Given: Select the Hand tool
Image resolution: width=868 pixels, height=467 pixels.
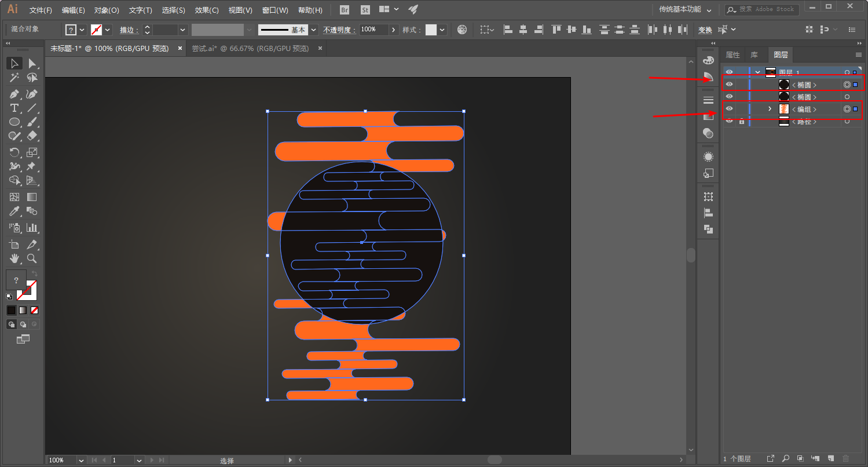Looking at the screenshot, I should 14,258.
